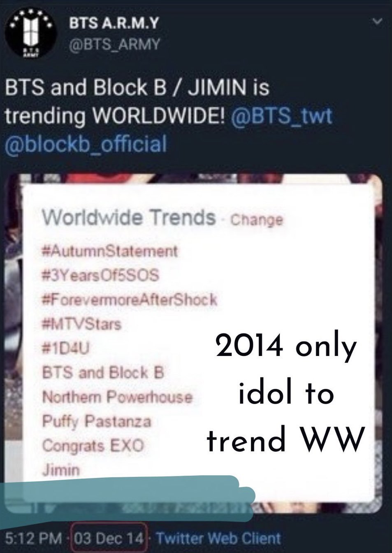Open the 03 Dec 14 date link
This screenshot has height=553, width=392.
point(109,538)
